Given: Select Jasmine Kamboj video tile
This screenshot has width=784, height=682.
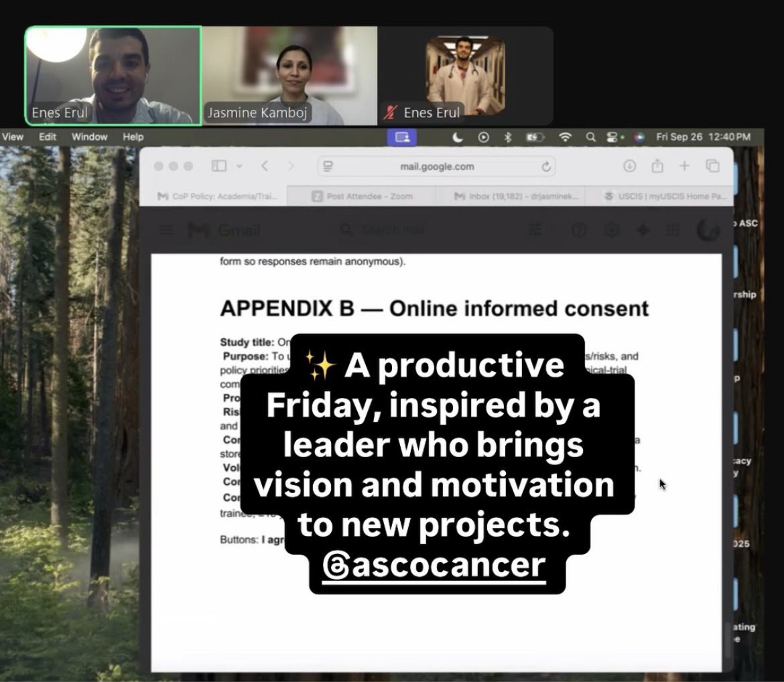Looking at the screenshot, I should [290, 75].
